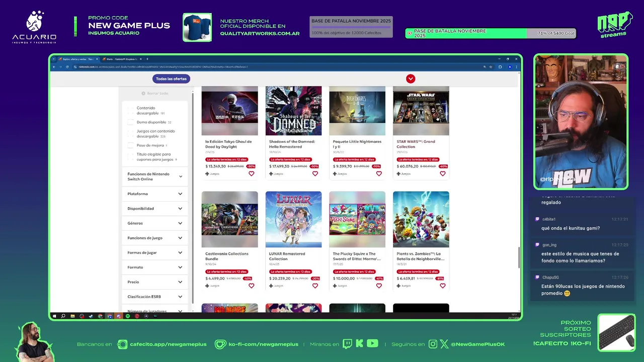Screen dimensions: 644x362
Task: Click ChapuSG's username in chat
Action: [x=550, y=278]
